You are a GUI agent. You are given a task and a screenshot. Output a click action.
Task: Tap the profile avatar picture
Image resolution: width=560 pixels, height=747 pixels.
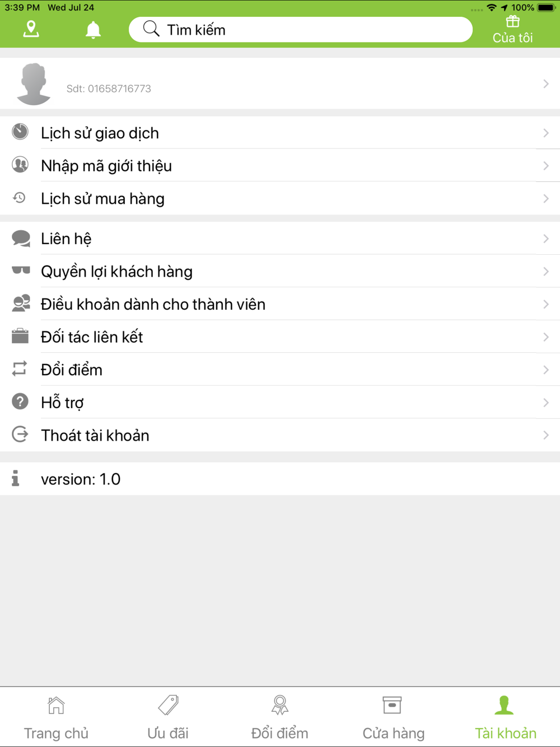tap(34, 84)
